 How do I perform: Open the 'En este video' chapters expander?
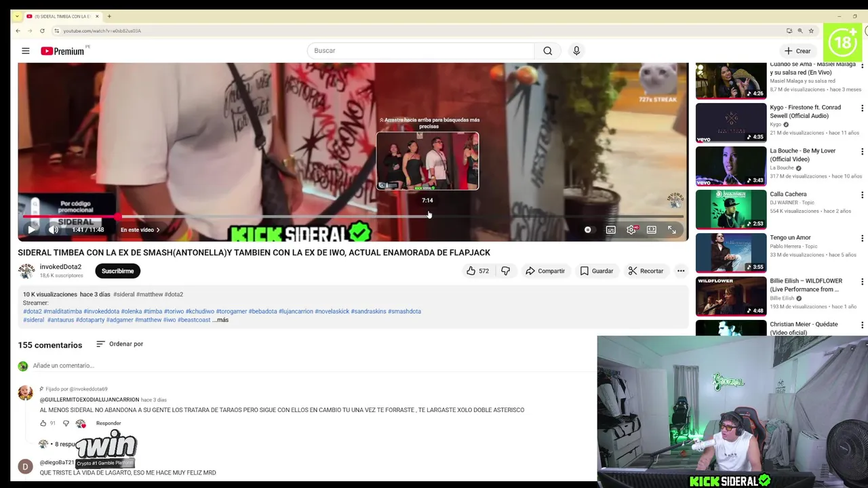tap(140, 230)
